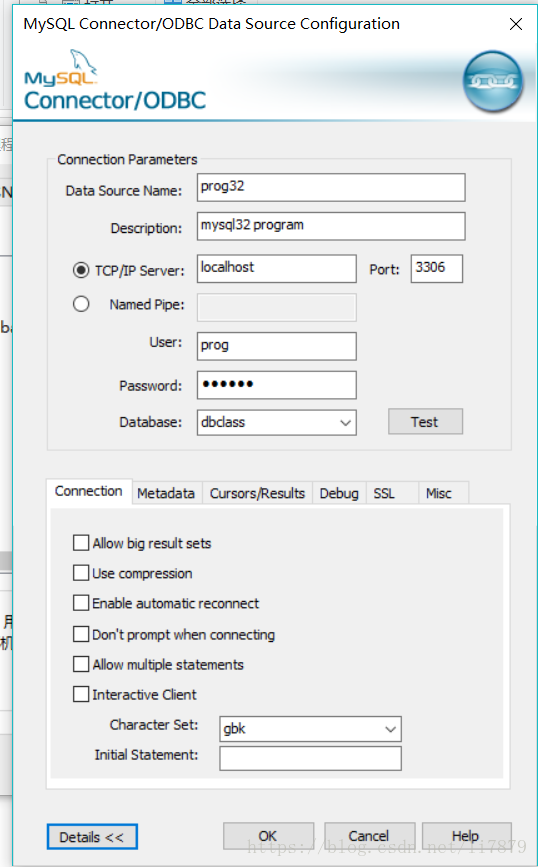The width and height of the screenshot is (538, 867).
Task: Open the SSL tab
Action: coord(391,493)
